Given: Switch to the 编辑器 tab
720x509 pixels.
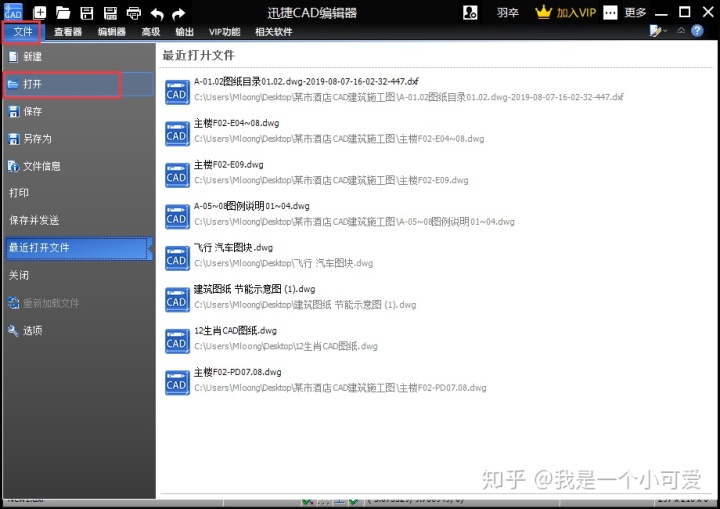Looking at the screenshot, I should click(112, 32).
